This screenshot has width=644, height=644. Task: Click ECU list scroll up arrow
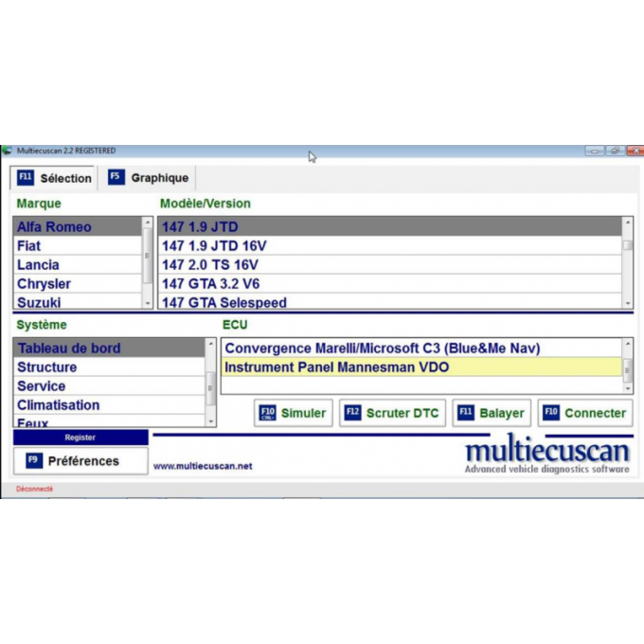628,344
